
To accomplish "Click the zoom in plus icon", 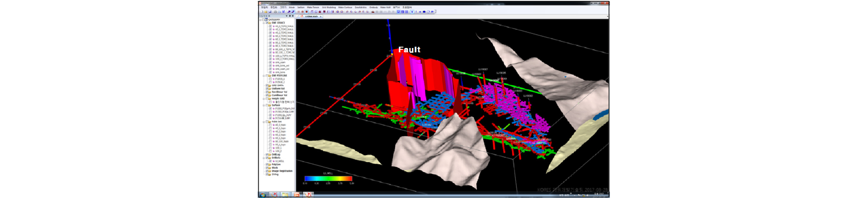I will (338, 12).
